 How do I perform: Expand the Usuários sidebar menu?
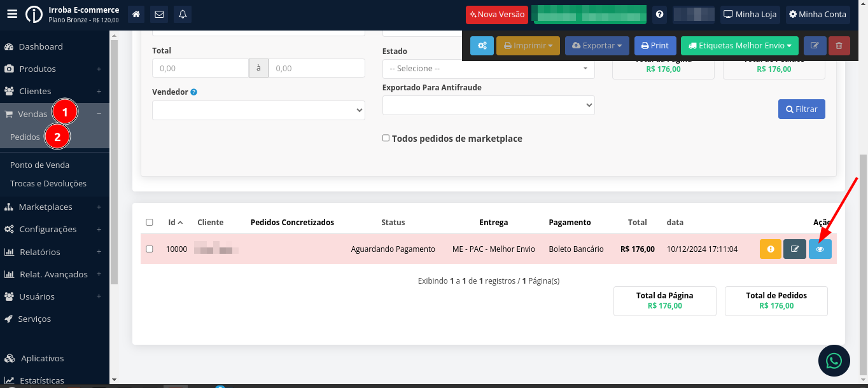(x=55, y=296)
